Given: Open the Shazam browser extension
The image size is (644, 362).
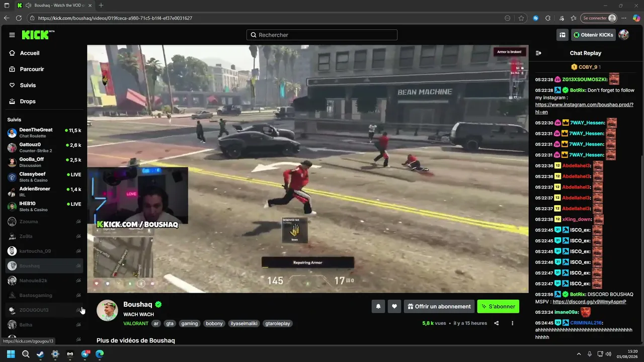Looking at the screenshot, I should coord(536,18).
